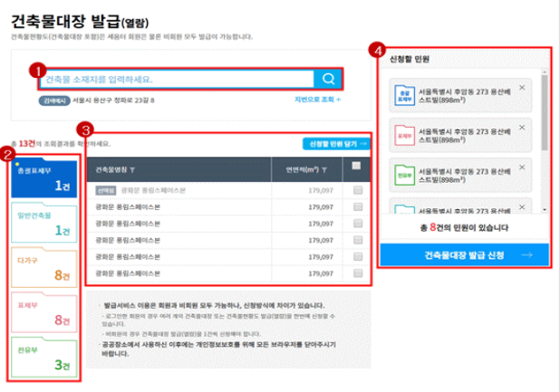
Task: Click the blue 총괄표제부 folder icon in 신청할 민원
Action: (404, 95)
